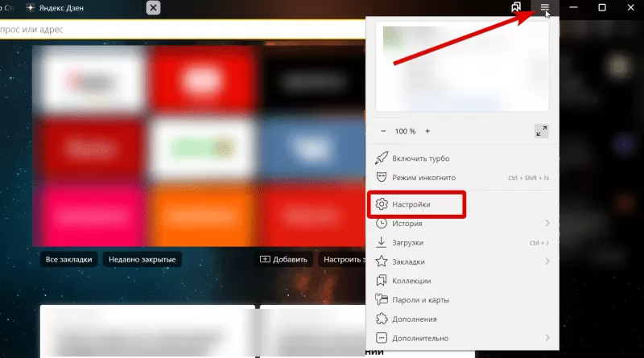644x358 pixels.
Task: Expand История submenu arrow
Action: (547, 223)
